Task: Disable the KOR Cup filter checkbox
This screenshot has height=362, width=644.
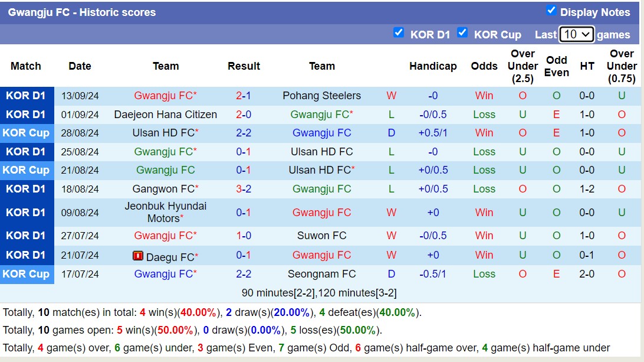Action: 464,34
